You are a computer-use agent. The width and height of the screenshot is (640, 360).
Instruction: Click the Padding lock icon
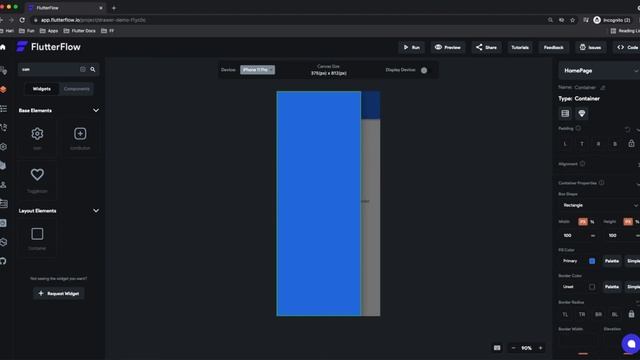631,143
